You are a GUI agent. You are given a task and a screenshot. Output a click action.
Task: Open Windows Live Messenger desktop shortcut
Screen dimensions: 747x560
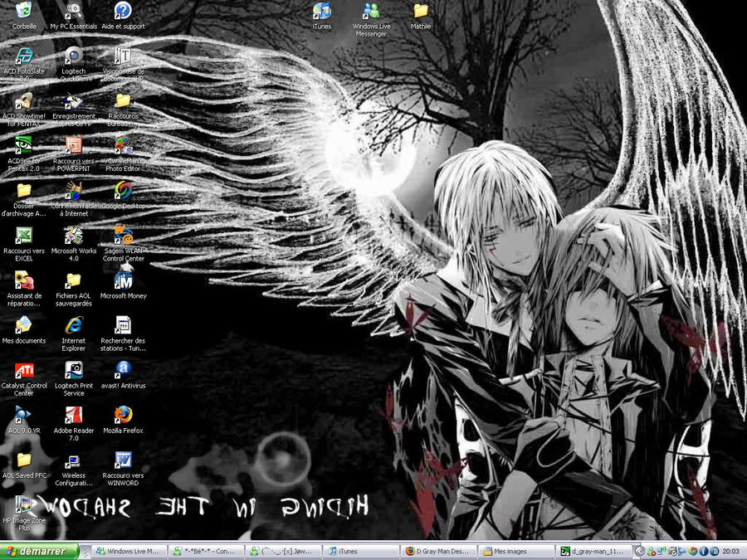[x=371, y=19]
